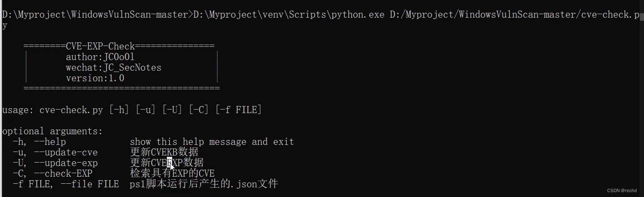The height and width of the screenshot is (197, 644).
Task: Click the 'optional arguments:' heading
Action: click(x=52, y=131)
